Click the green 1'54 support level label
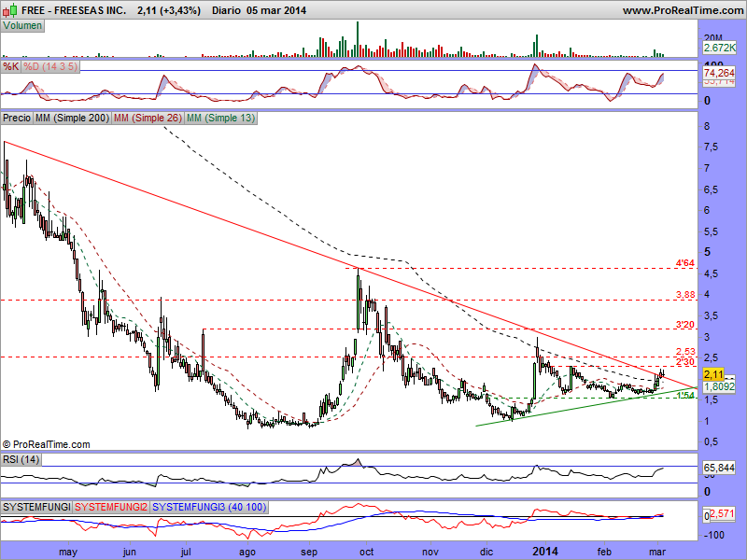 (x=685, y=395)
